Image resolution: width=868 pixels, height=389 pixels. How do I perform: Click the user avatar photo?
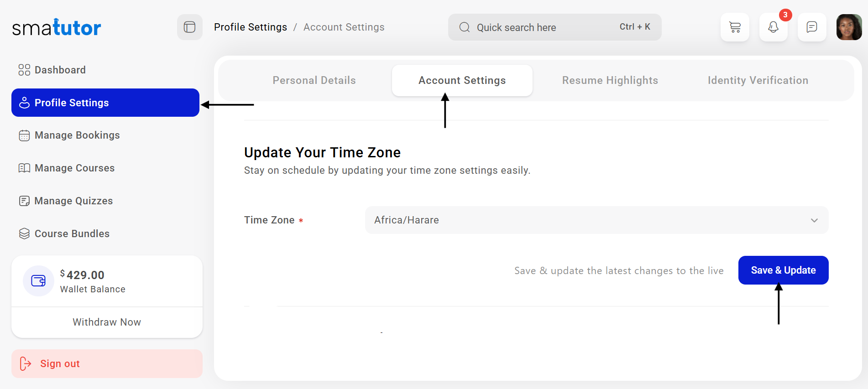point(849,27)
